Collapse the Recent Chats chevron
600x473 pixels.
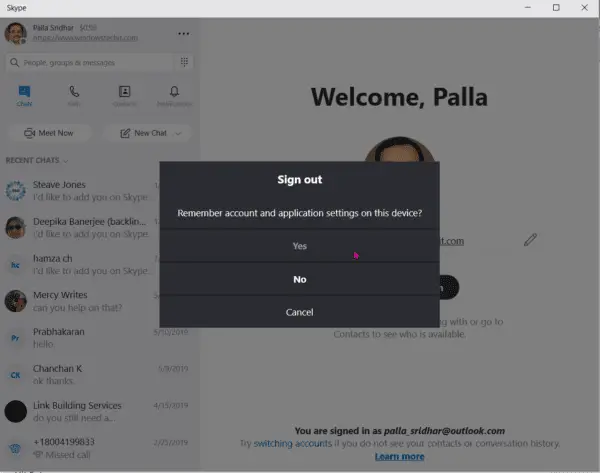pos(66,161)
